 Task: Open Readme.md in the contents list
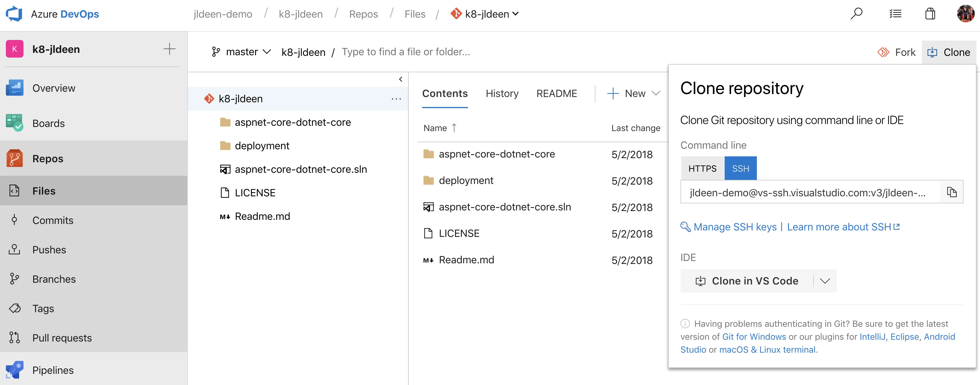(x=466, y=260)
